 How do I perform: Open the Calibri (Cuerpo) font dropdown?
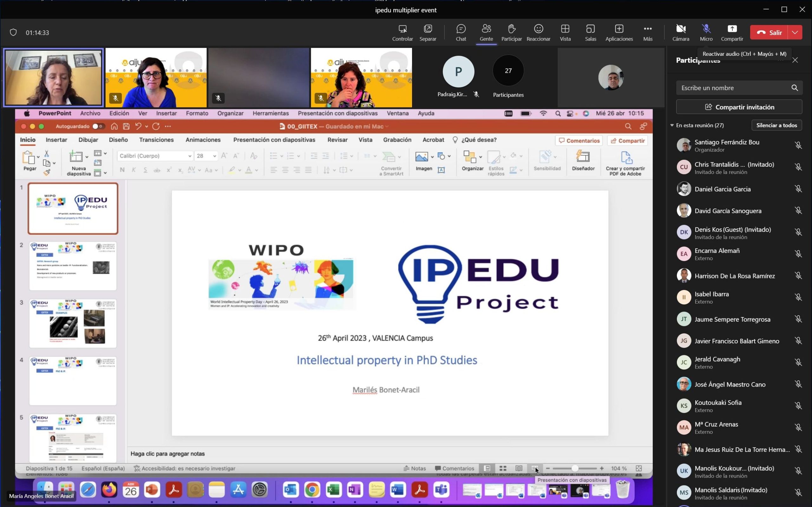(x=190, y=156)
